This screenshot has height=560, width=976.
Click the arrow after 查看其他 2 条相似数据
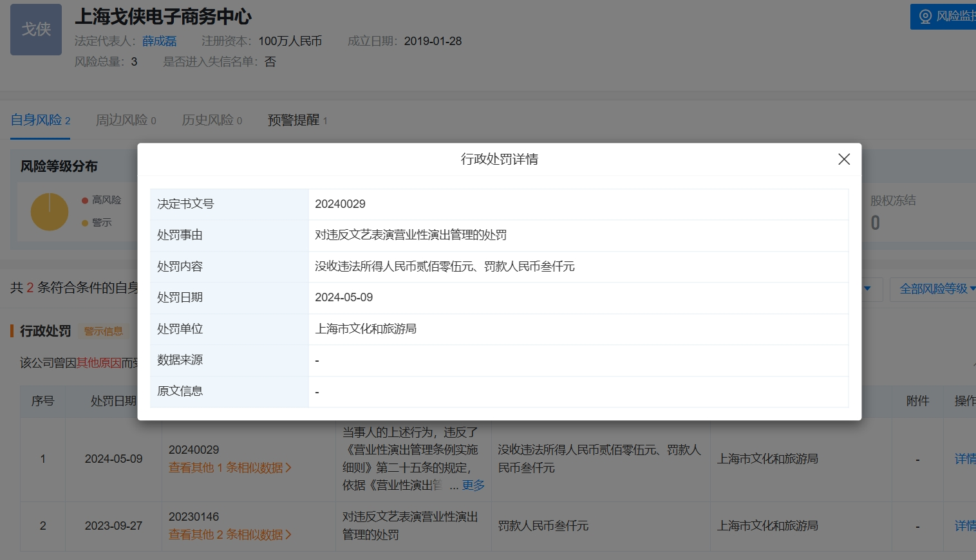(x=288, y=535)
